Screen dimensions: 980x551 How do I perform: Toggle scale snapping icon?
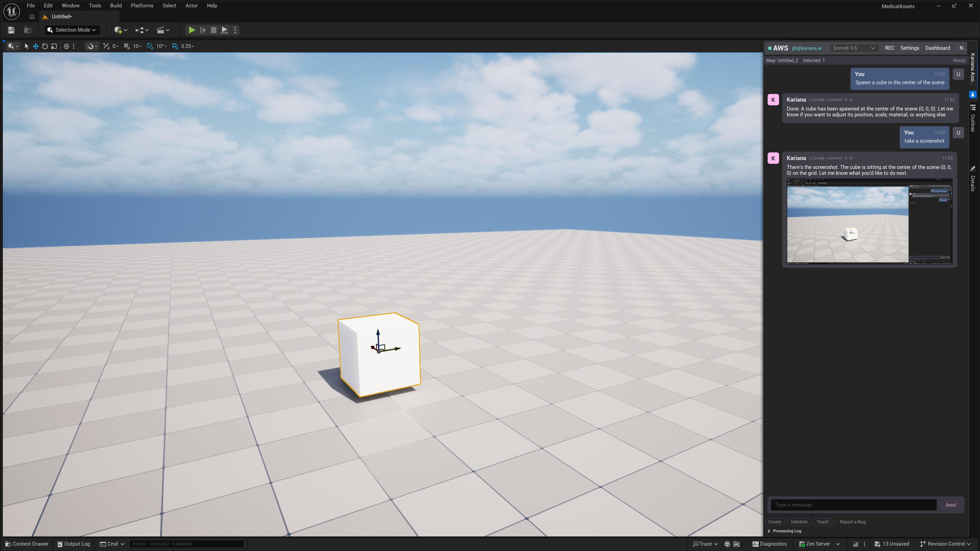click(x=175, y=46)
